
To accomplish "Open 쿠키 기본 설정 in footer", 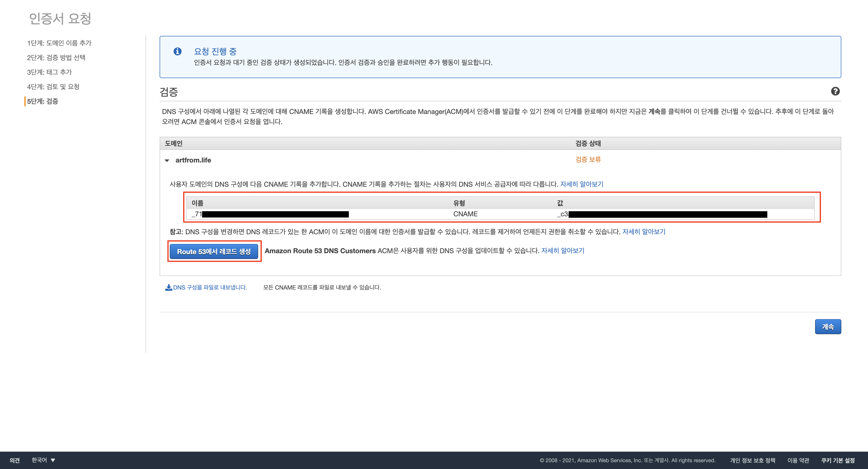I will [837, 460].
